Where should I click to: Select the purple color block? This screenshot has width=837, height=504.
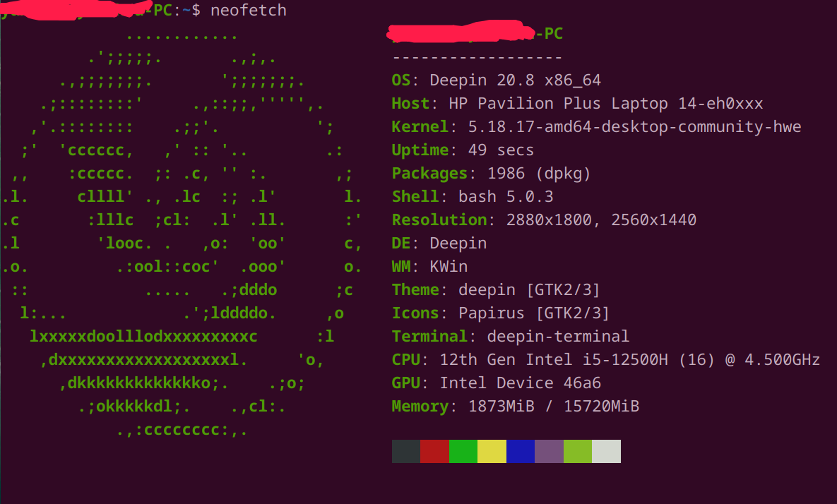coord(550,451)
